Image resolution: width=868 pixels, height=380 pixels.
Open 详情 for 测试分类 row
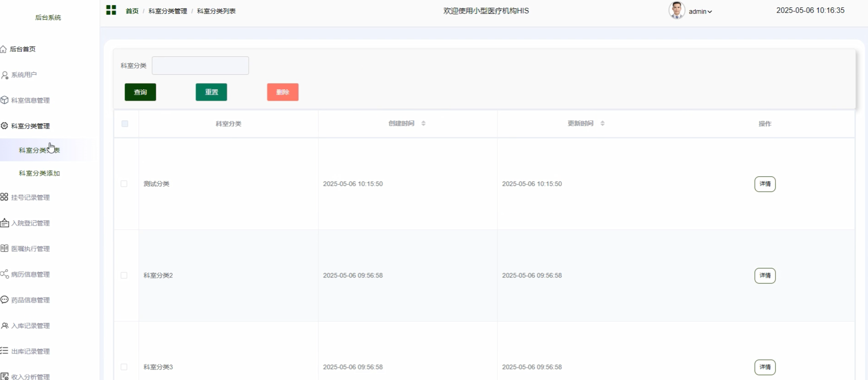765,184
